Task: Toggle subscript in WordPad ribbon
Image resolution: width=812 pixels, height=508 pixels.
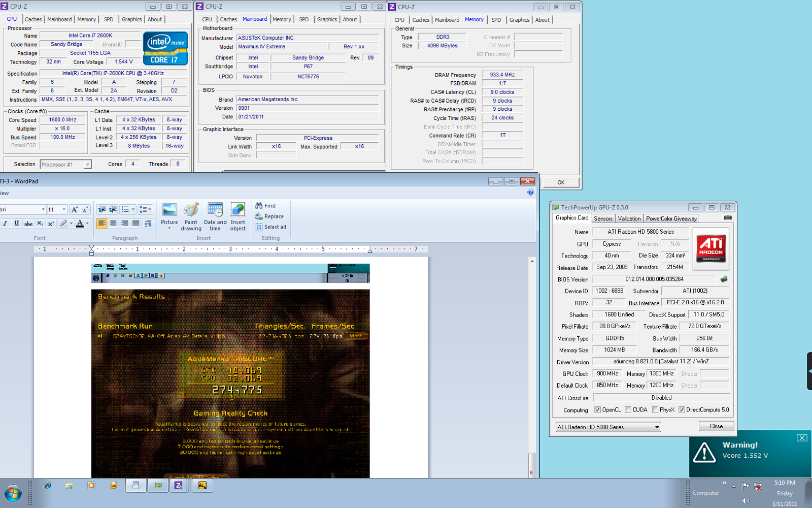Action: (x=40, y=224)
